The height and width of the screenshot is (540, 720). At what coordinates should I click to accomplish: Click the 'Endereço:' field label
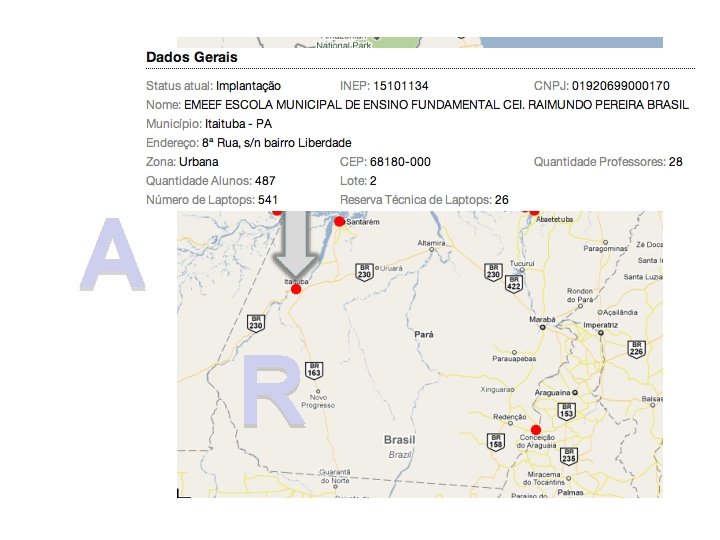[173, 143]
